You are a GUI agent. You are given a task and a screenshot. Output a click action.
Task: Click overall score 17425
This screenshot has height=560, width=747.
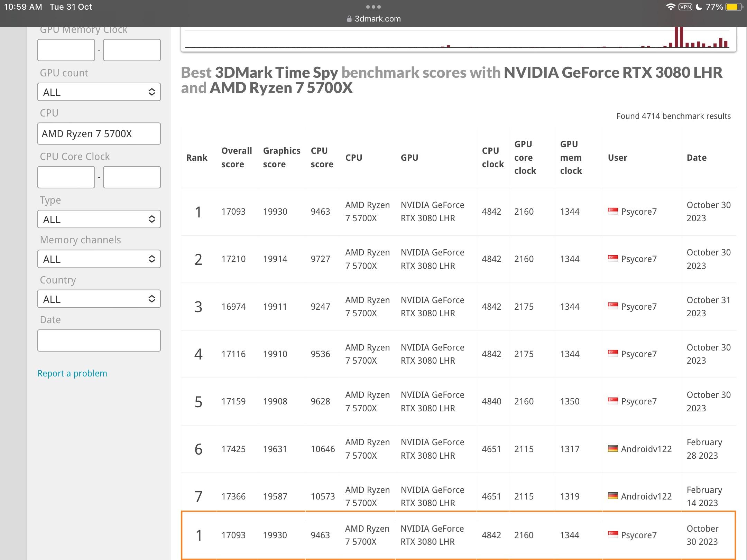click(233, 449)
